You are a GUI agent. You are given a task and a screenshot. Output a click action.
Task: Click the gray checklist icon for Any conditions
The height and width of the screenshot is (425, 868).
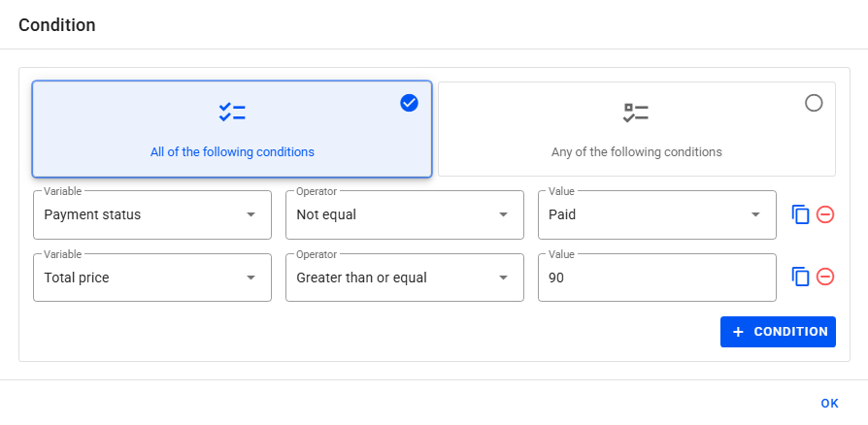coord(636,113)
